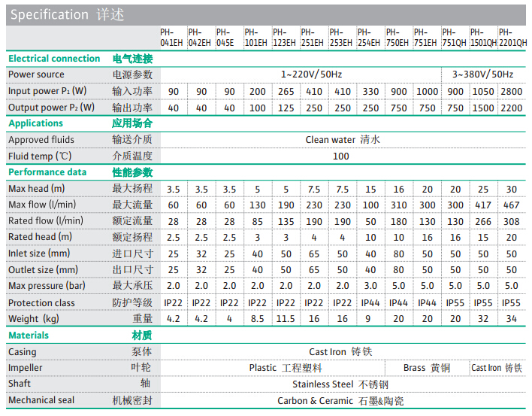Select the PH-041EH model column header

pos(172,38)
